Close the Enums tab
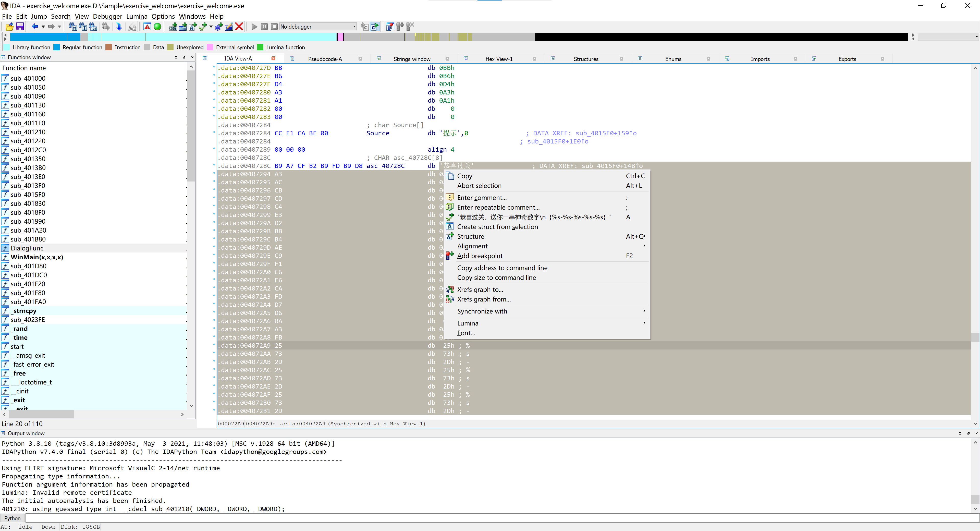The image size is (980, 531). [708, 59]
